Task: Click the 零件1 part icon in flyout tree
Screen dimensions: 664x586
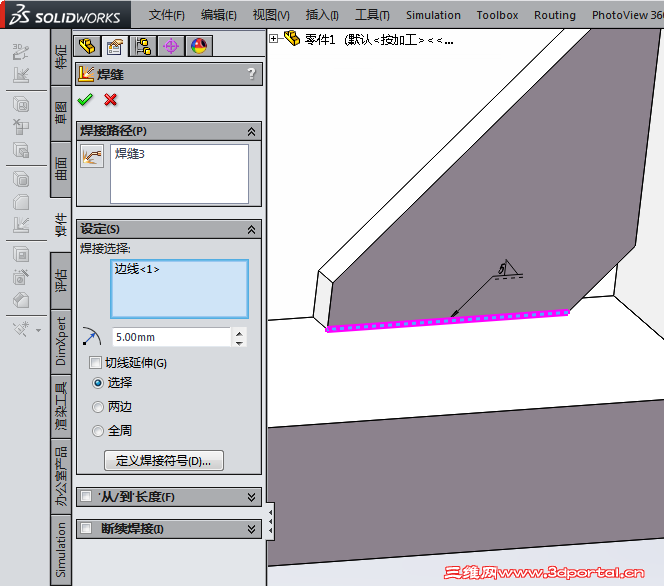Action: click(292, 39)
